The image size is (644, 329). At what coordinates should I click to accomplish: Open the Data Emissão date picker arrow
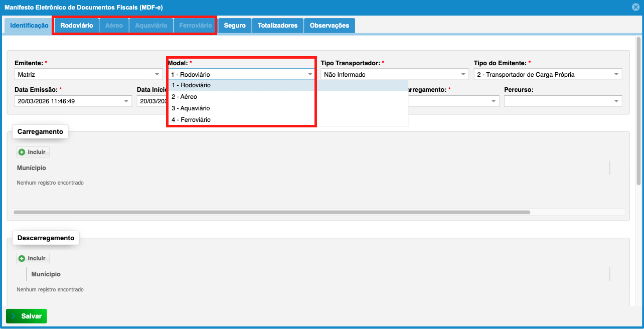[x=126, y=101]
